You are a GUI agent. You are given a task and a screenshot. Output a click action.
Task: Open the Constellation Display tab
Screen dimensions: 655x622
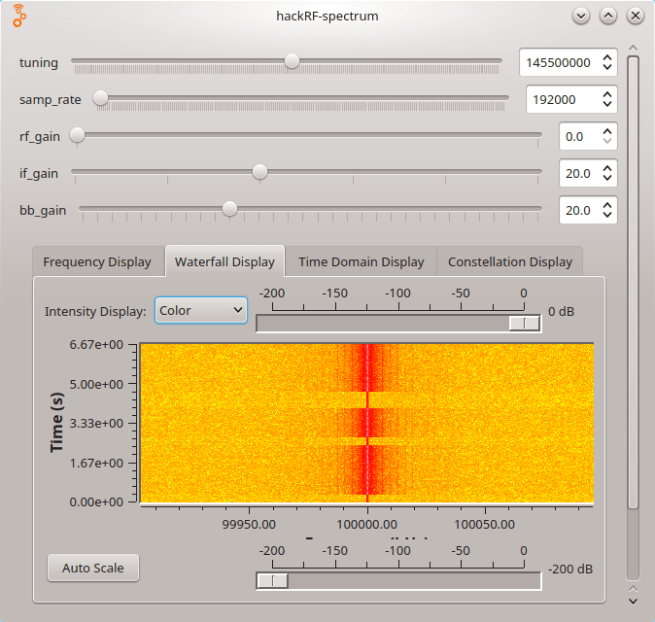click(x=510, y=262)
